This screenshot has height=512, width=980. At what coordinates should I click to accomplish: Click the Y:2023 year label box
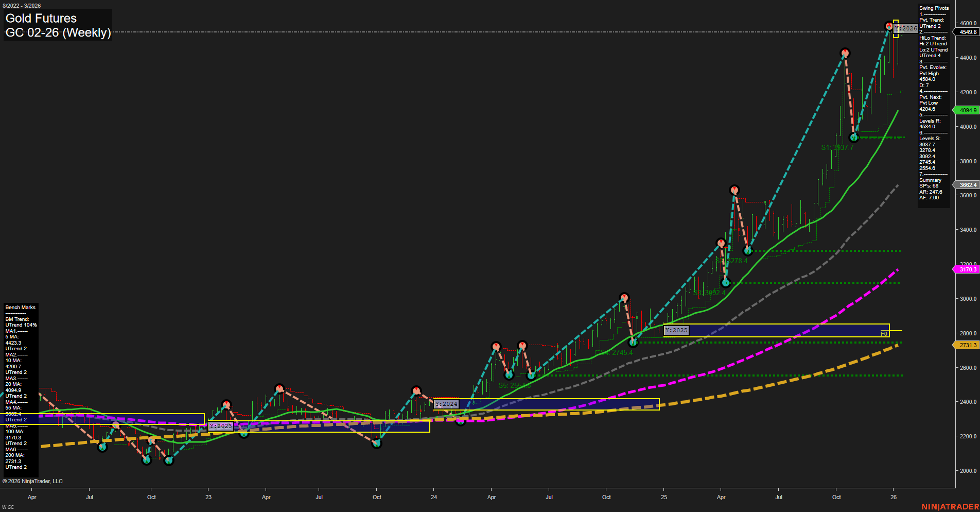(221, 426)
